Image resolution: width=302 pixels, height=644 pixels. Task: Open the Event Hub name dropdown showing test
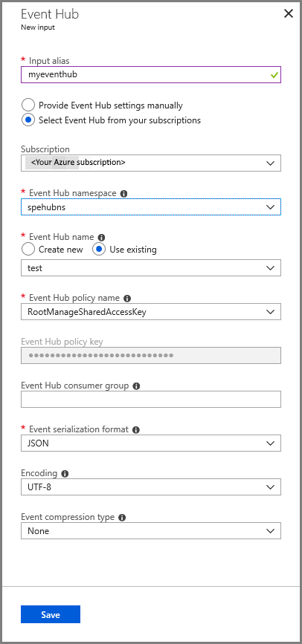[x=150, y=268]
